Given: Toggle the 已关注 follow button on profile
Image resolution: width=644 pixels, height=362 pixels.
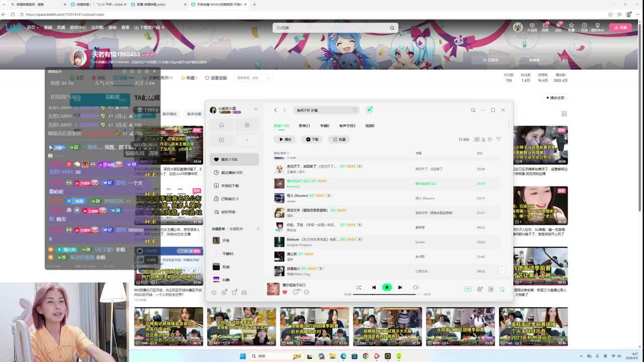Looking at the screenshot, I should click(491, 60).
